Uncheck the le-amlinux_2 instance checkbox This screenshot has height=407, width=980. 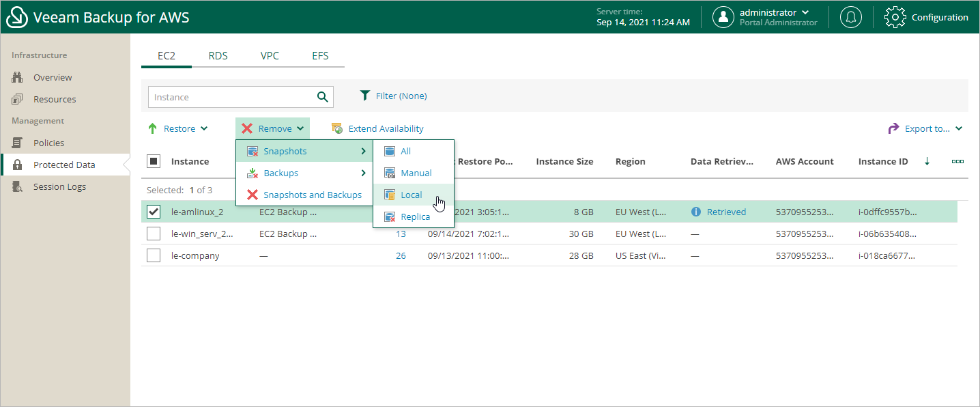coord(154,212)
